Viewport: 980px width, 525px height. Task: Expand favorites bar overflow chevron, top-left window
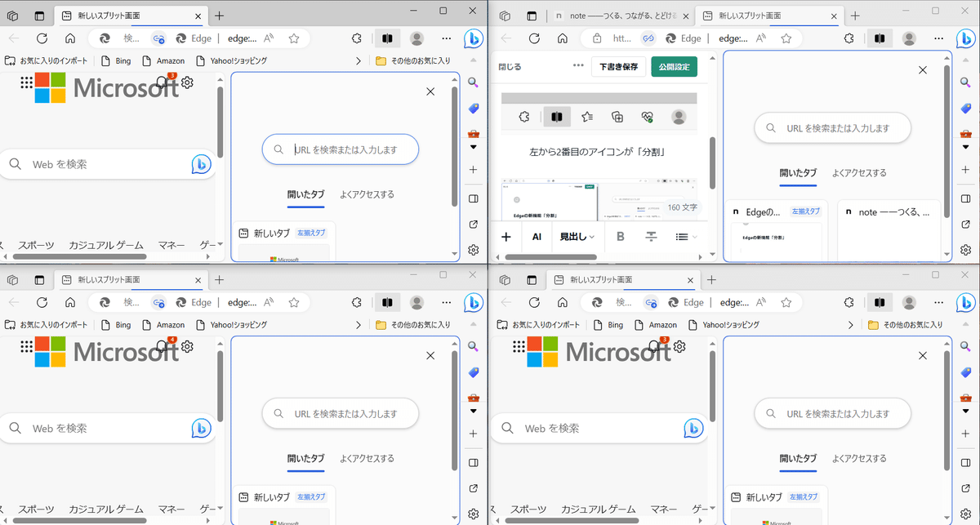359,60
